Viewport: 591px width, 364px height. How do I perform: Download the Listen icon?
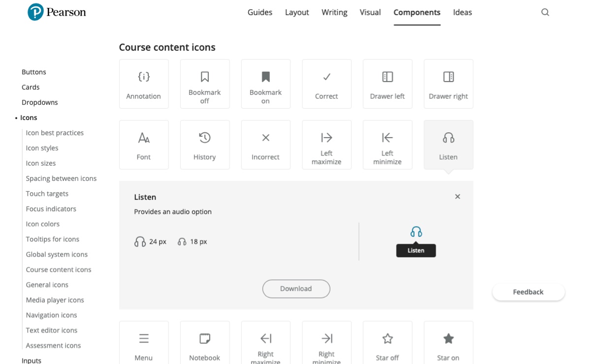click(296, 289)
